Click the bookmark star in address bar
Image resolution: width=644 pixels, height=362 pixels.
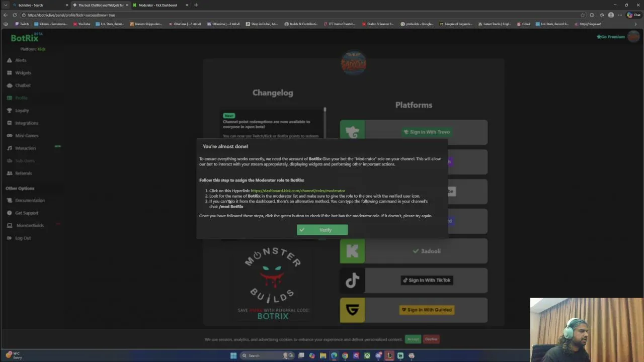583,15
